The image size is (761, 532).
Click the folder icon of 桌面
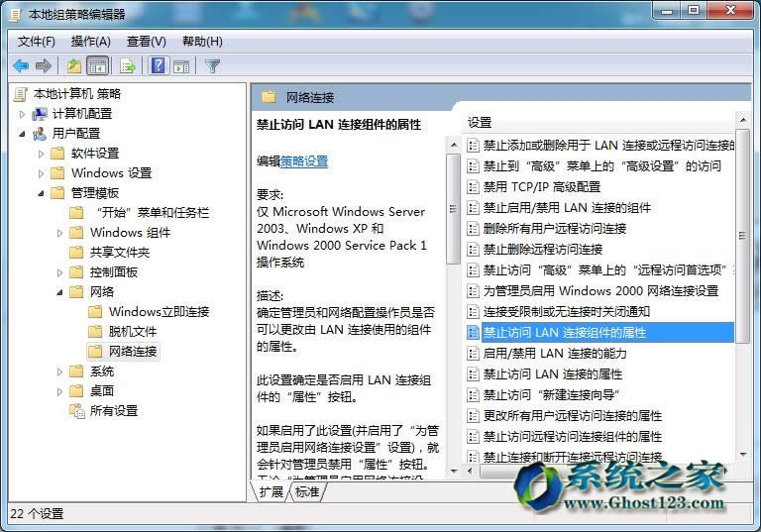pyautogui.click(x=76, y=390)
